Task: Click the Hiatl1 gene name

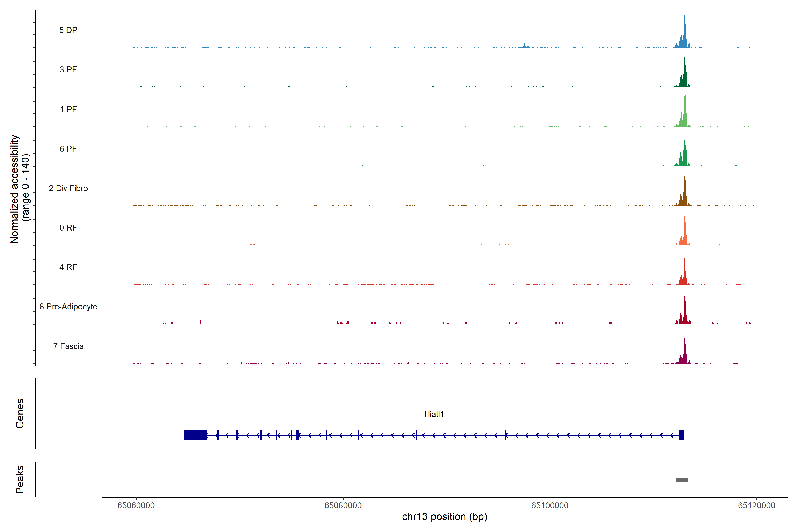Action: click(x=434, y=414)
